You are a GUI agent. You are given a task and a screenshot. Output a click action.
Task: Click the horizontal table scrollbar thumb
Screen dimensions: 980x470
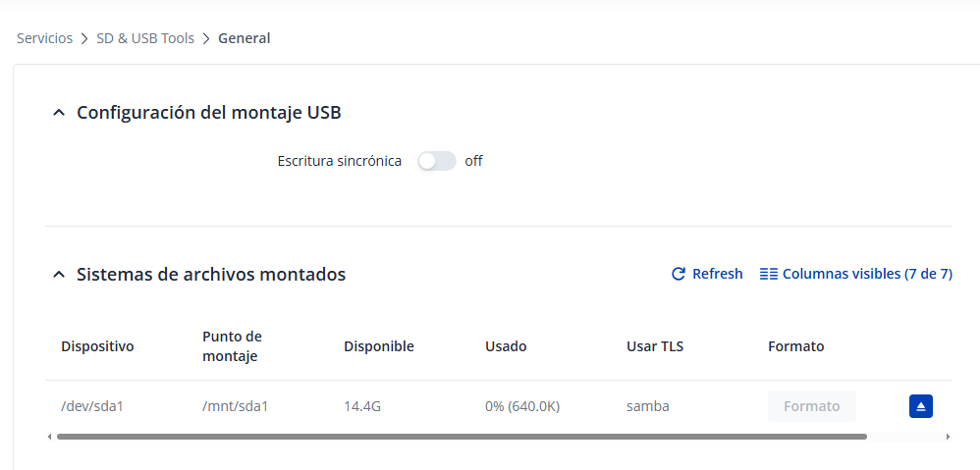[462, 436]
